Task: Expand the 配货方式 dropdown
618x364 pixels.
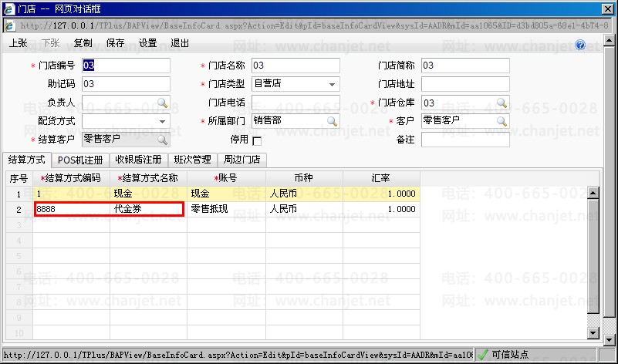Action: click(162, 121)
